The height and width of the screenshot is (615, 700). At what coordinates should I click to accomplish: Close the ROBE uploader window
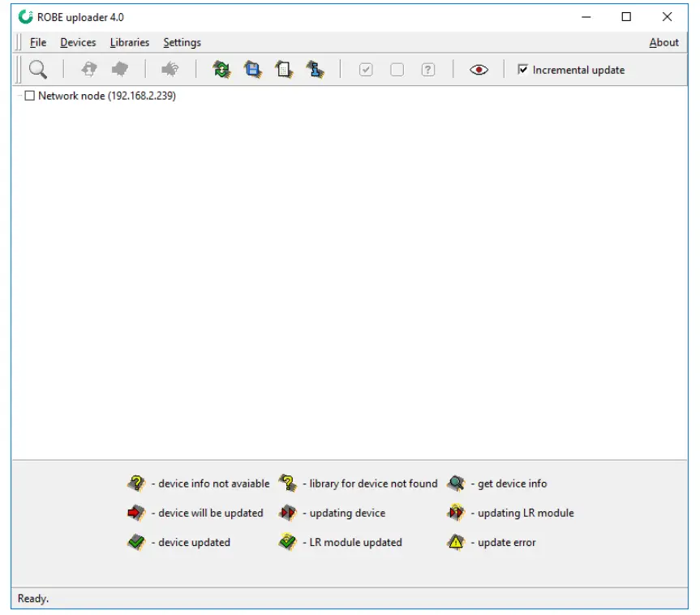pos(667,17)
